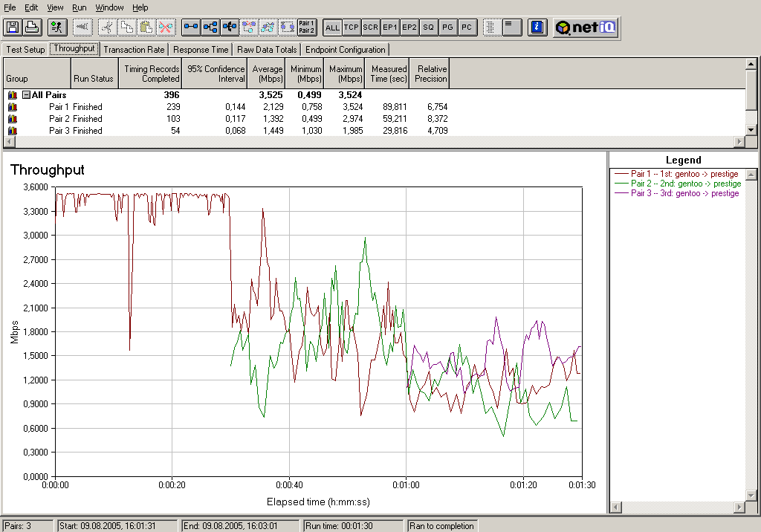This screenshot has height=532, width=761.
Task: Click the Pair 1 / Pair 2 toolbar icon
Action: click(x=306, y=27)
